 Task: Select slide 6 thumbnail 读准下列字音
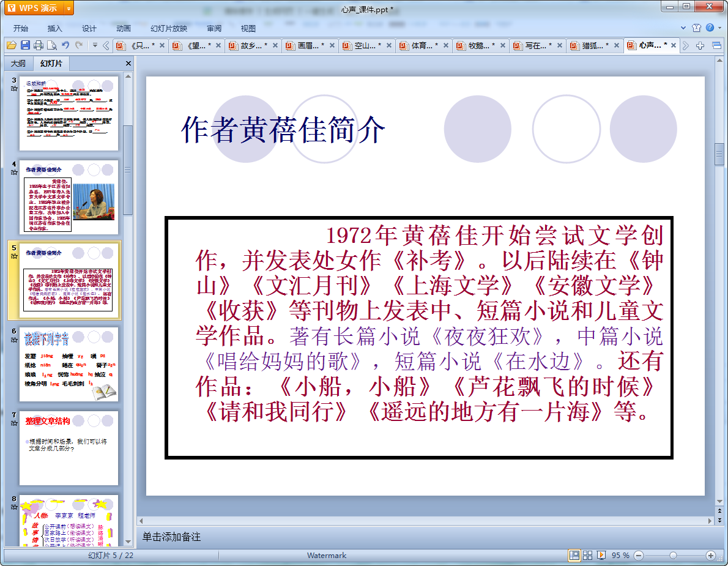coord(69,365)
